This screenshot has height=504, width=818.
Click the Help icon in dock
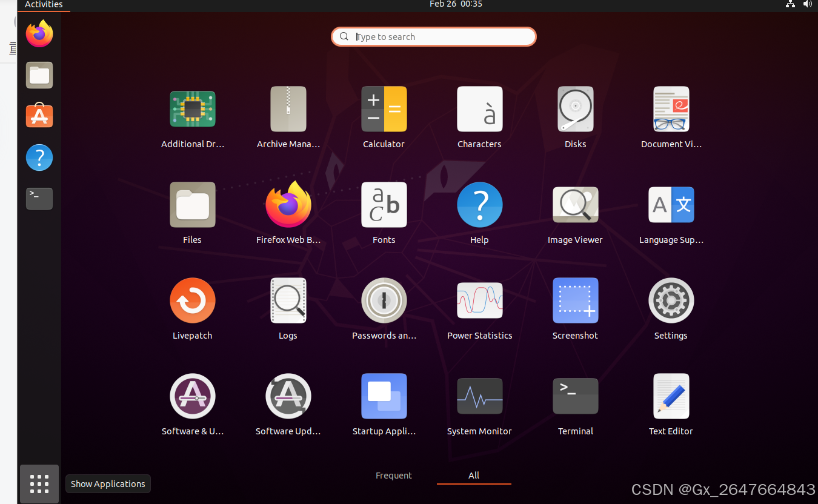39,157
